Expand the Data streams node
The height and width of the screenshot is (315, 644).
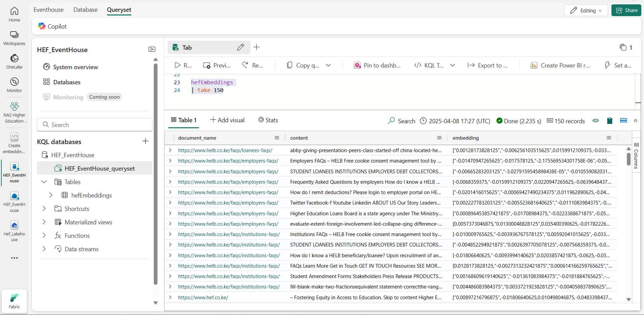coord(44,249)
